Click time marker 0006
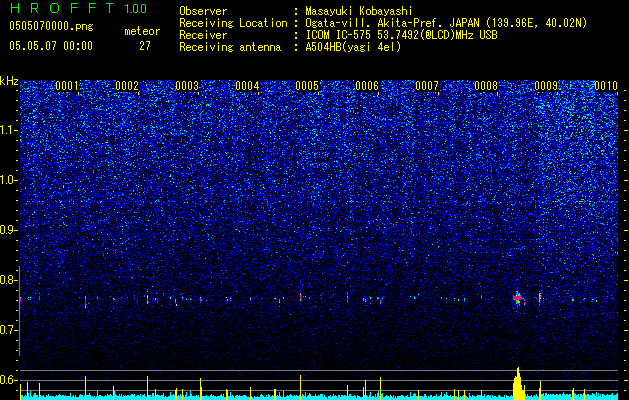The image size is (629, 400). [367, 86]
